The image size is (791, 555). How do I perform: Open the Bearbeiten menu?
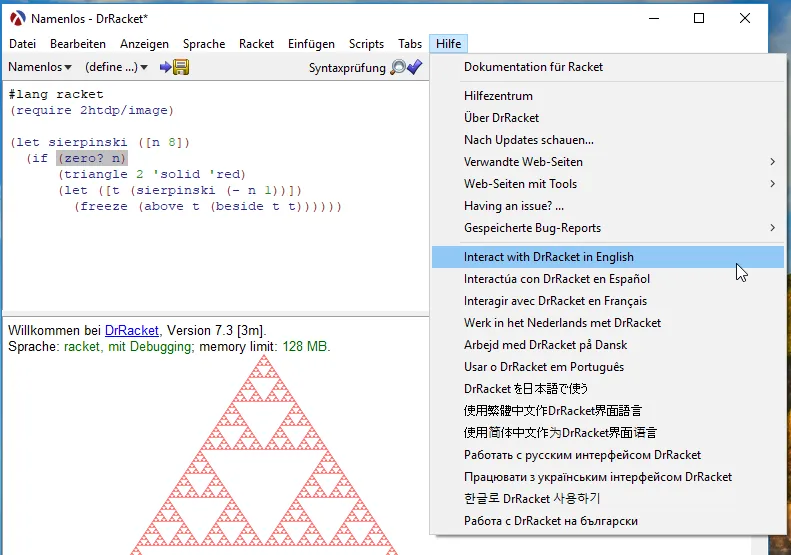78,44
